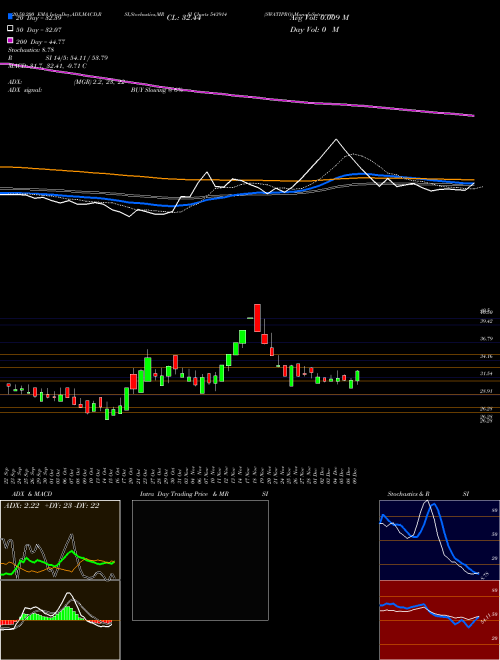This screenshot has width=500, height=660.
Task: Click the 'CL: 32.44' closing price label
Action: pyautogui.click(x=184, y=18)
